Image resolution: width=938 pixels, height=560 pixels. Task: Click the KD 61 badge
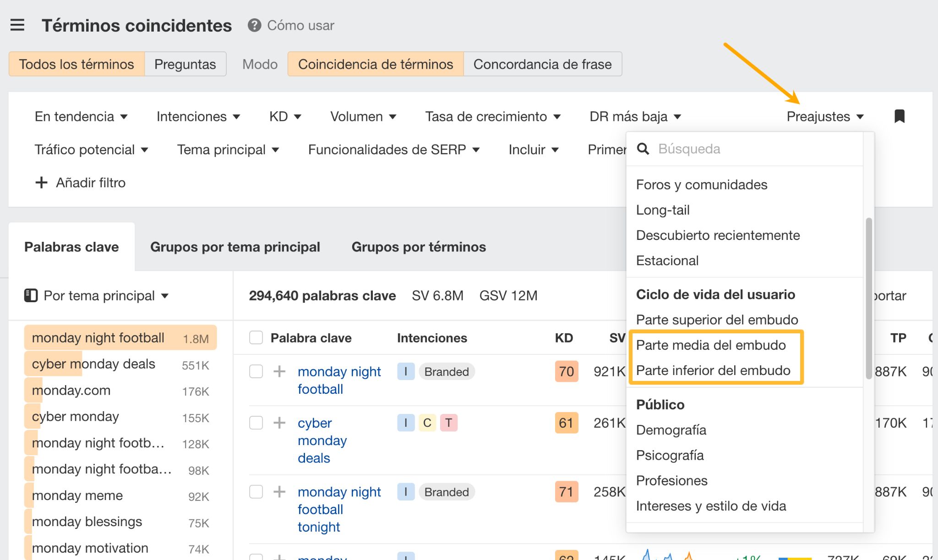567,423
